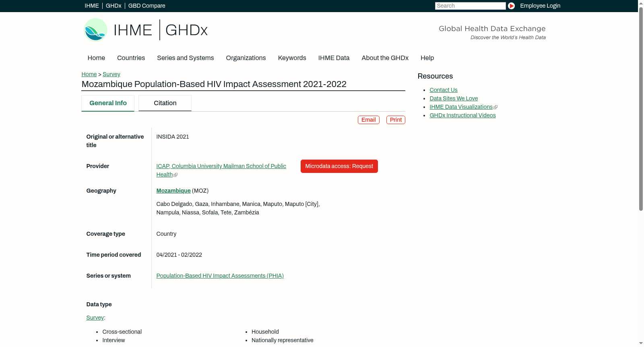Image resolution: width=644 pixels, height=347 pixels.
Task: Click the Email button
Action: (369, 120)
